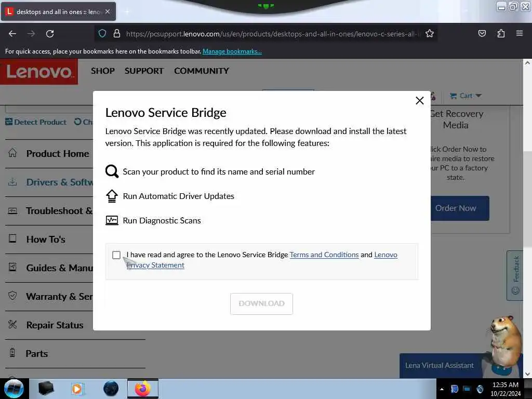Reload the page with the refresh icon
532x399 pixels.
50,34
